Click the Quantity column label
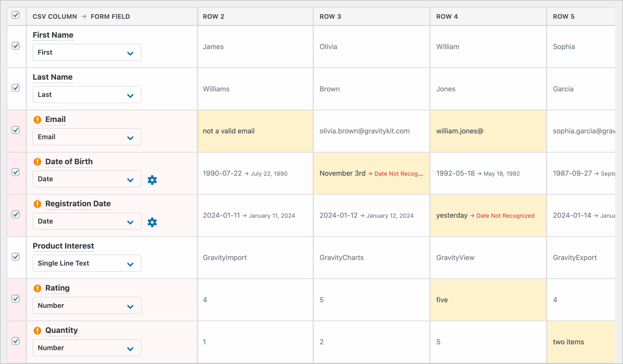The height and width of the screenshot is (364, 623). tap(61, 330)
